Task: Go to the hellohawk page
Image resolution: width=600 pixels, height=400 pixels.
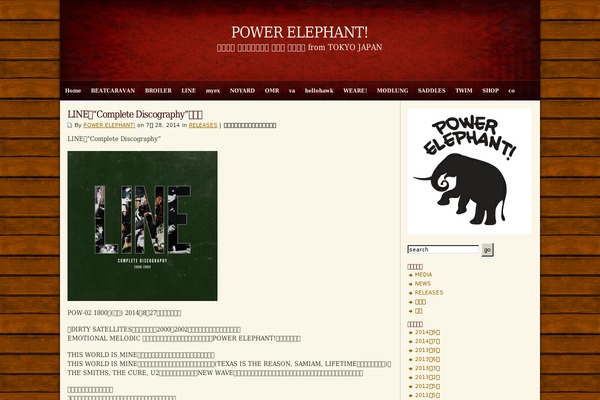Action: click(x=319, y=91)
